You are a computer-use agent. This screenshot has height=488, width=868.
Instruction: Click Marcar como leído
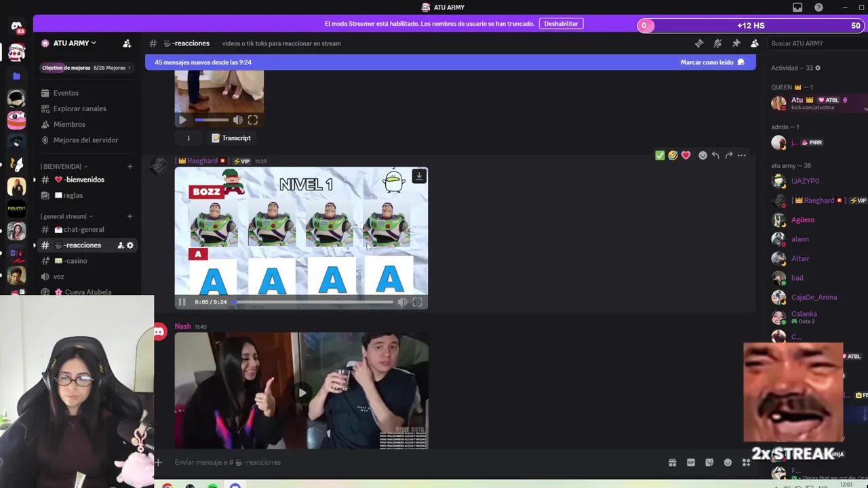click(x=712, y=62)
